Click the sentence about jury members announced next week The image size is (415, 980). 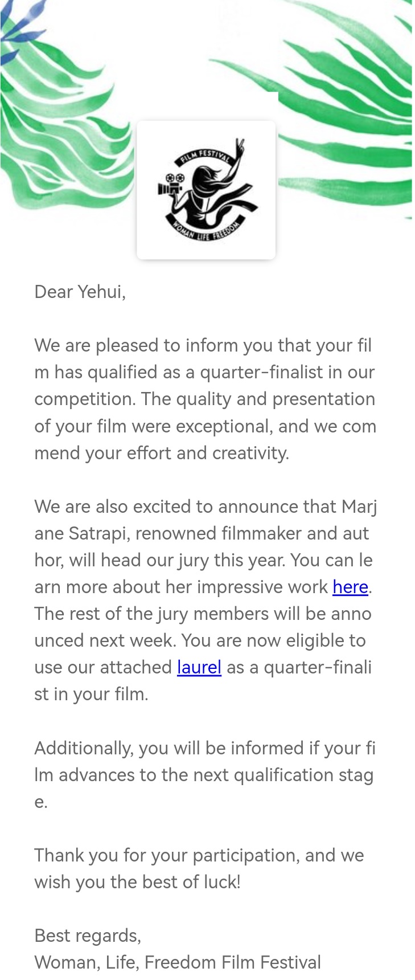203,627
